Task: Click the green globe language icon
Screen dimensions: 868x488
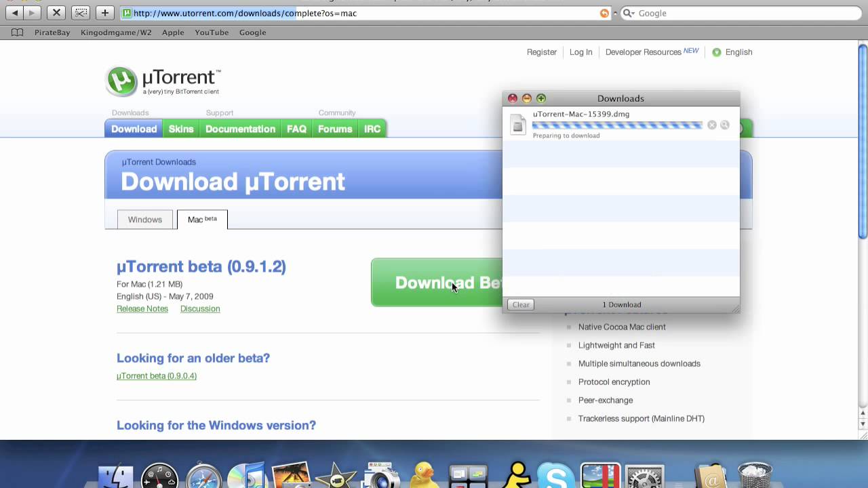Action: coord(717,52)
